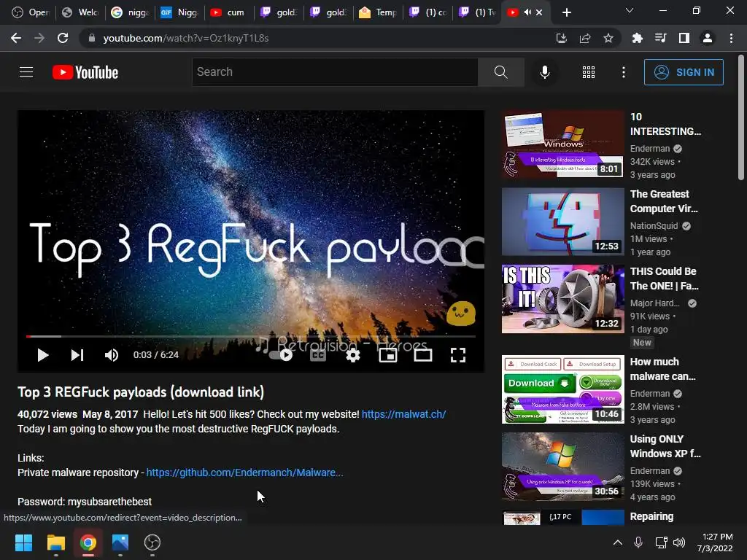This screenshot has width=747, height=560.
Task: Click the 'Password: mysubsarethebest' text
Action: 85,502
